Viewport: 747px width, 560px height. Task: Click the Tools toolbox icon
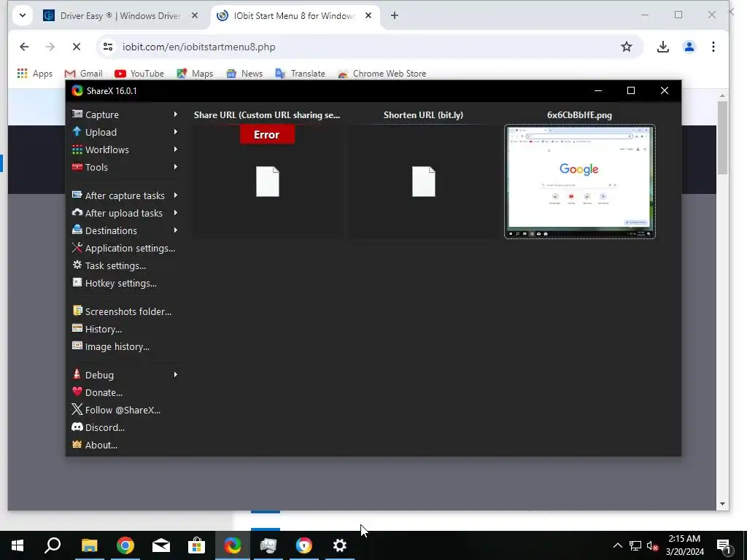(x=77, y=167)
